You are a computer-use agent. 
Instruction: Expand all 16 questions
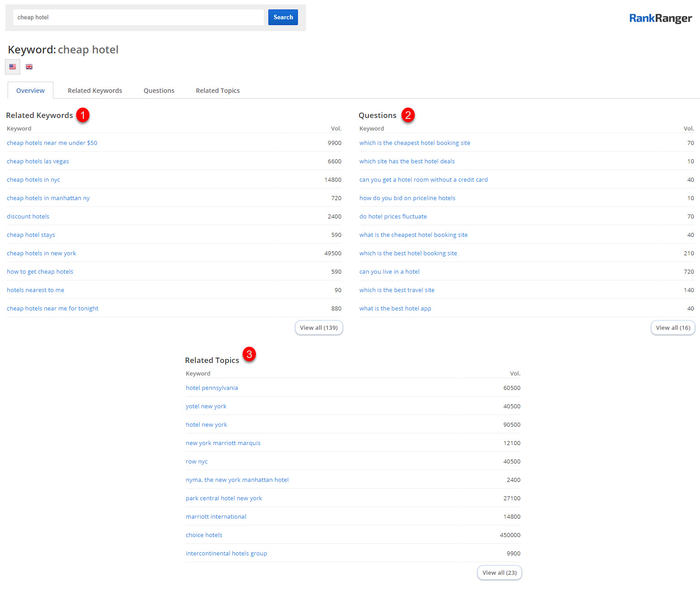point(673,328)
